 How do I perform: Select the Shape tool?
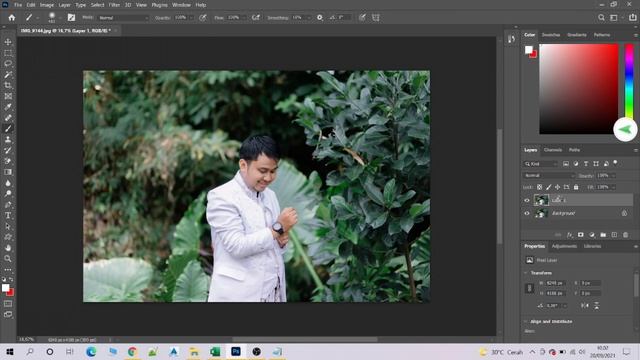(x=8, y=237)
